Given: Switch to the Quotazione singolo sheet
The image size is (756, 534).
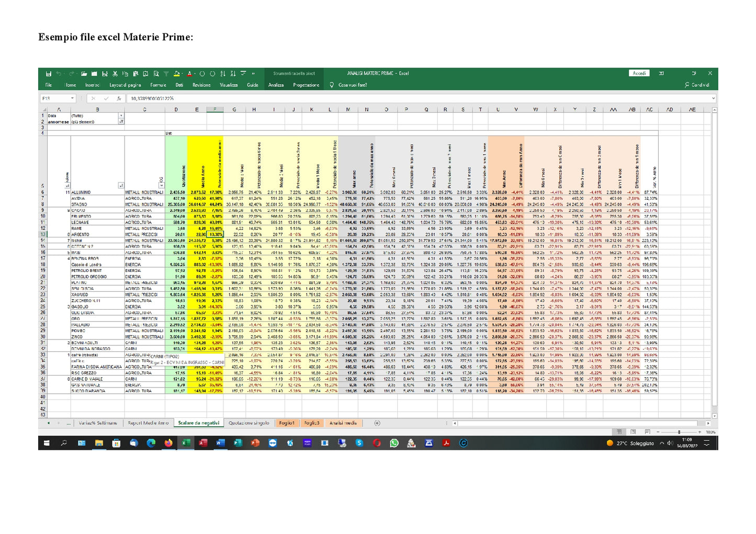Looking at the screenshot, I should click(249, 423).
